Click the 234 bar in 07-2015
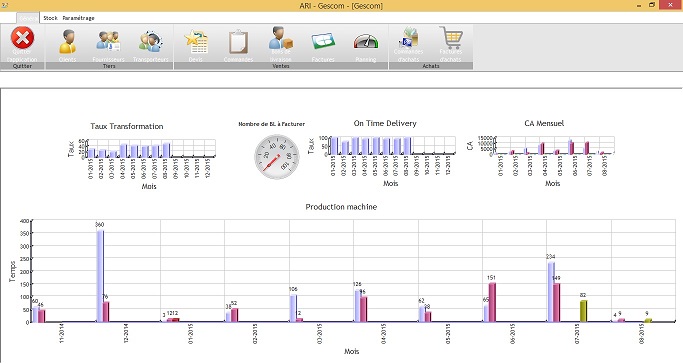Viewport: 683px width, 364px height. coord(551,292)
